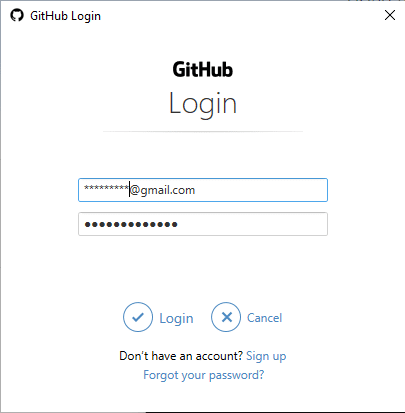The image size is (405, 413).
Task: Click the Cancel button text label
Action: coord(264,318)
